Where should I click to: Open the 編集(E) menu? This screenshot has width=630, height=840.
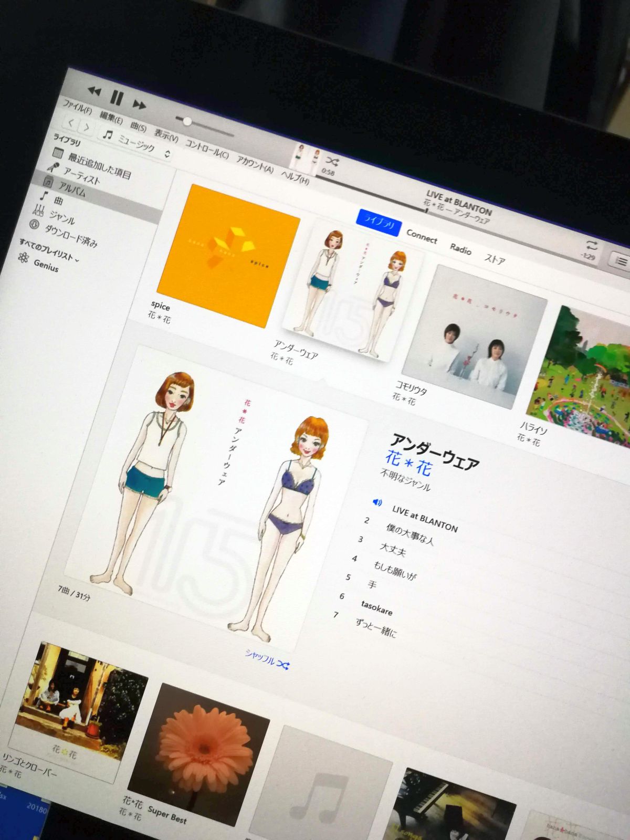tap(111, 118)
